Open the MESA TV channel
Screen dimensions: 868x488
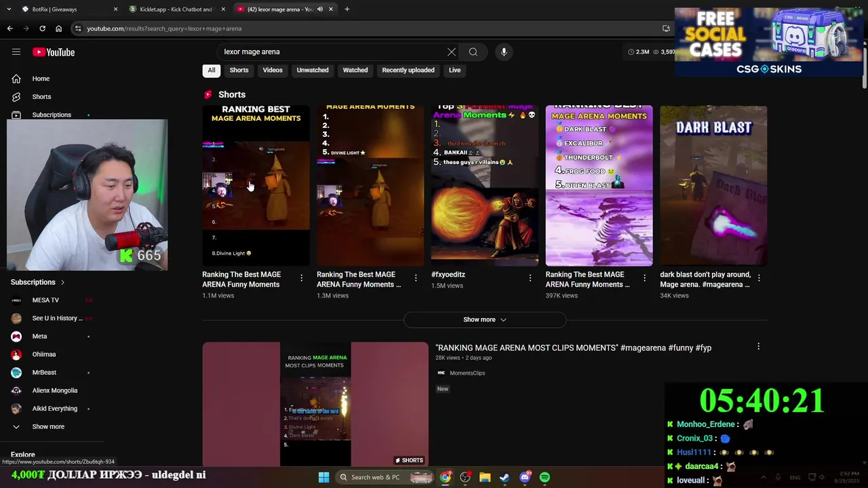pyautogui.click(x=45, y=300)
